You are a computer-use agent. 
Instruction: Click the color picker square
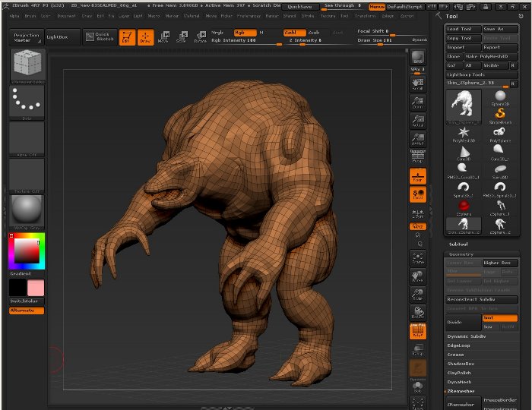pyautogui.click(x=27, y=249)
